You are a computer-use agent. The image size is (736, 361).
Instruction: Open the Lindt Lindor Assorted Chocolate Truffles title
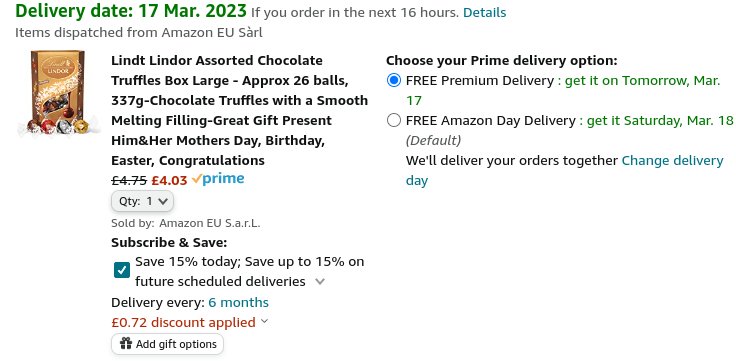[x=239, y=110]
